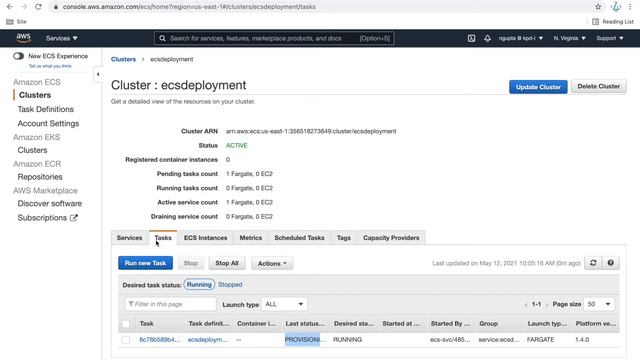
Task: Click the FARGATE launch type cell
Action: [540, 340]
